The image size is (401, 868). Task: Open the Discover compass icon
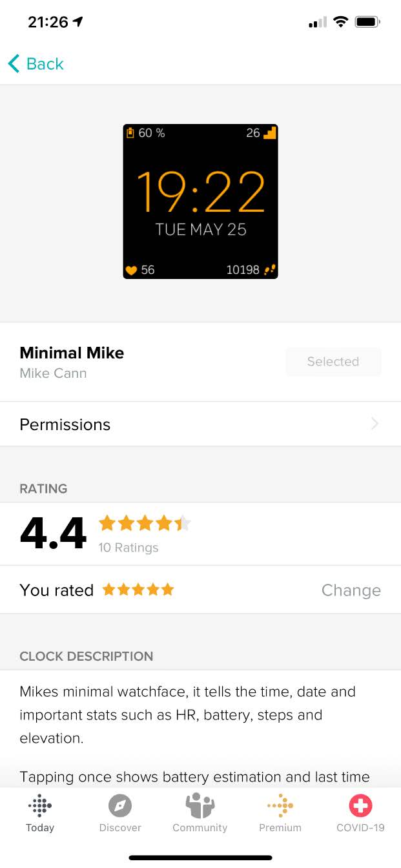click(120, 806)
